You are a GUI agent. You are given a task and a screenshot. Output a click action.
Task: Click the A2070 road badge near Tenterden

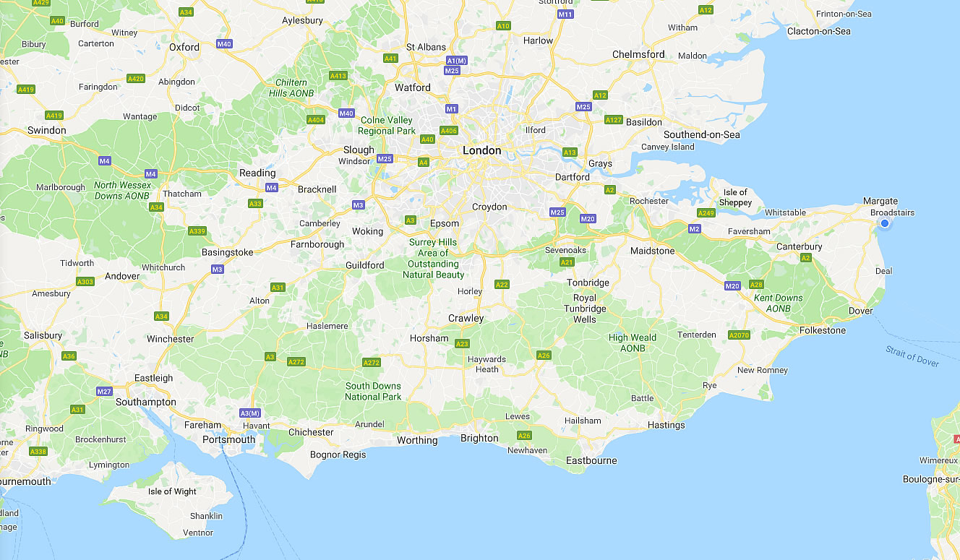click(x=740, y=335)
